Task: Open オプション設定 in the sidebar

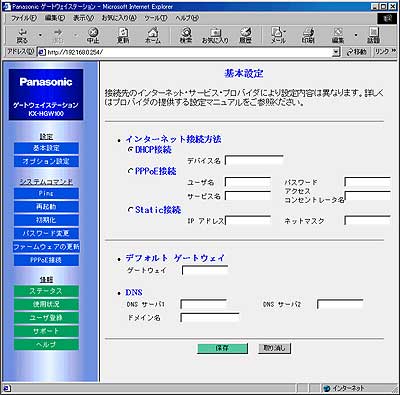Action: (46, 161)
